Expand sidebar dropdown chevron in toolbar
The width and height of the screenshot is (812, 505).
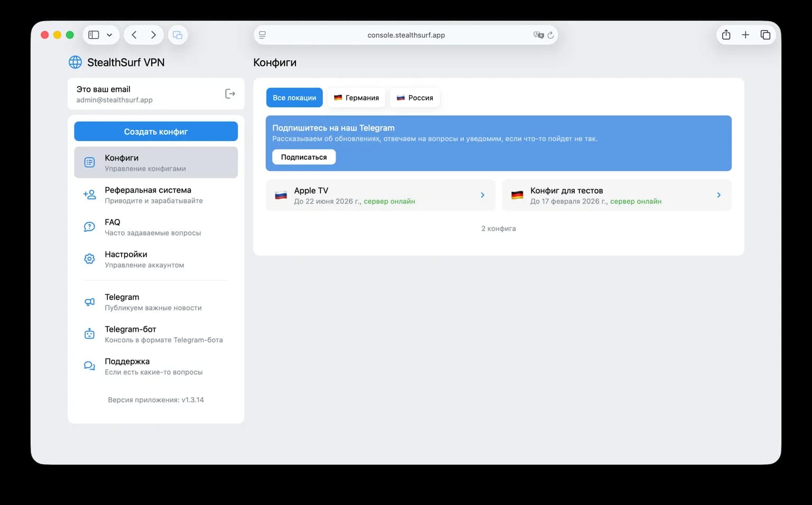click(109, 35)
